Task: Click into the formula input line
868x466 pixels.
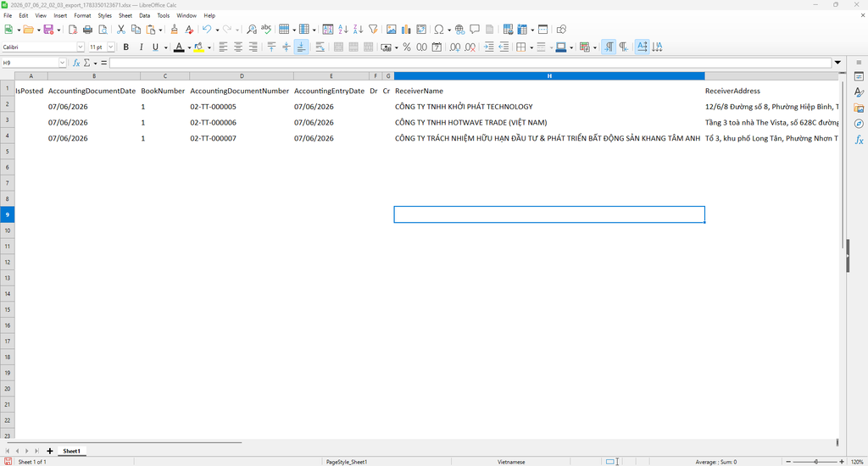Action: click(470, 63)
